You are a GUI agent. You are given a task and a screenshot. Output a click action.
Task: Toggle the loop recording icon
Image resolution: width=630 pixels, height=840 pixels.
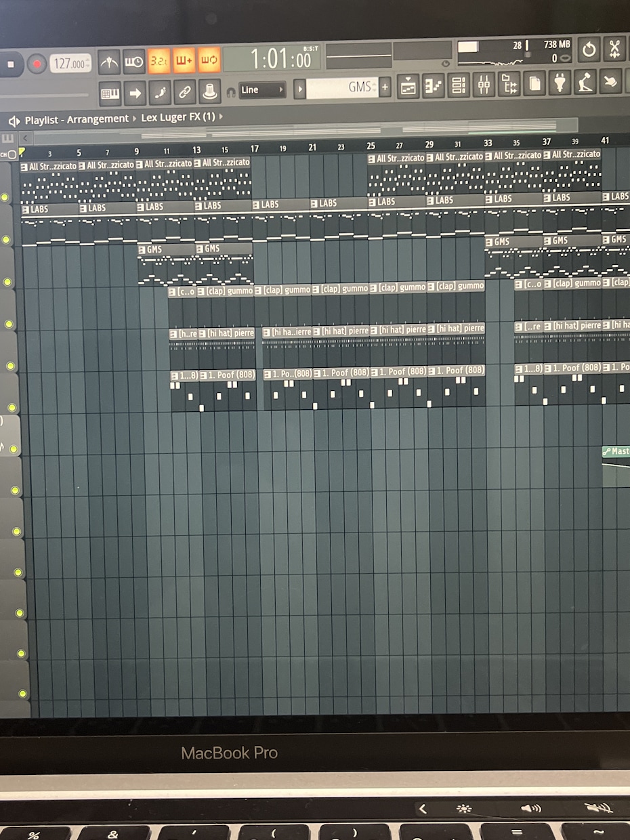coord(209,60)
